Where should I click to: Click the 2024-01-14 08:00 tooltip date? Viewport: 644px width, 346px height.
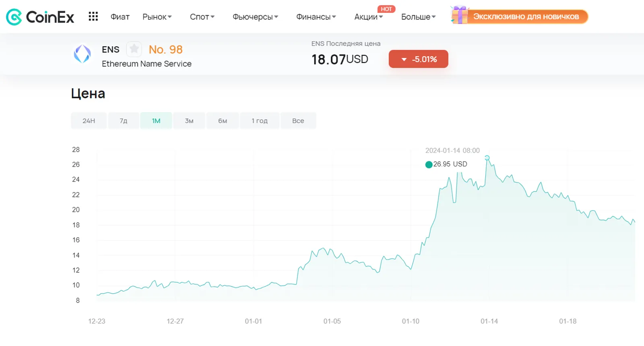[x=452, y=151]
